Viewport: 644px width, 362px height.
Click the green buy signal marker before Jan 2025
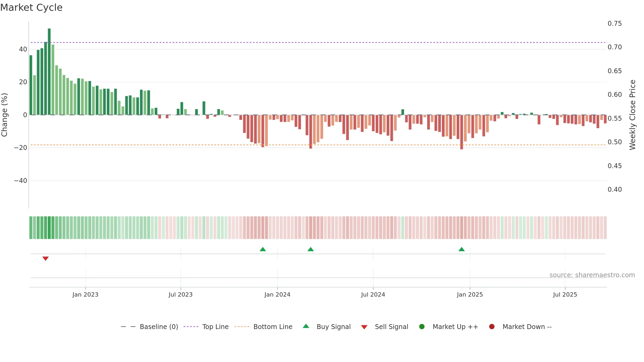[462, 249]
